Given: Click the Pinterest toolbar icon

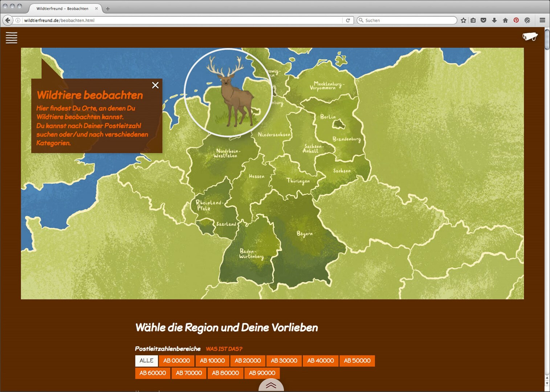Looking at the screenshot, I should coord(516,20).
